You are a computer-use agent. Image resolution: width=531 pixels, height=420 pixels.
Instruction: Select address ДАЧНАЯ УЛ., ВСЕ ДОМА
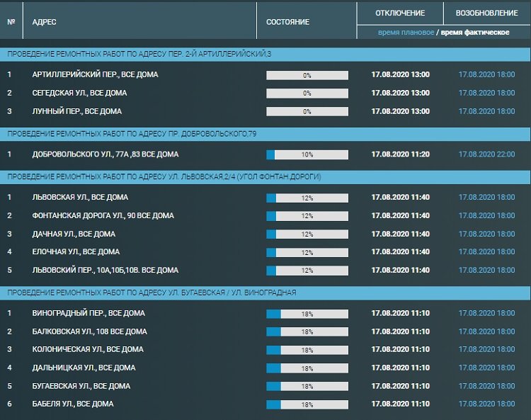click(x=74, y=234)
